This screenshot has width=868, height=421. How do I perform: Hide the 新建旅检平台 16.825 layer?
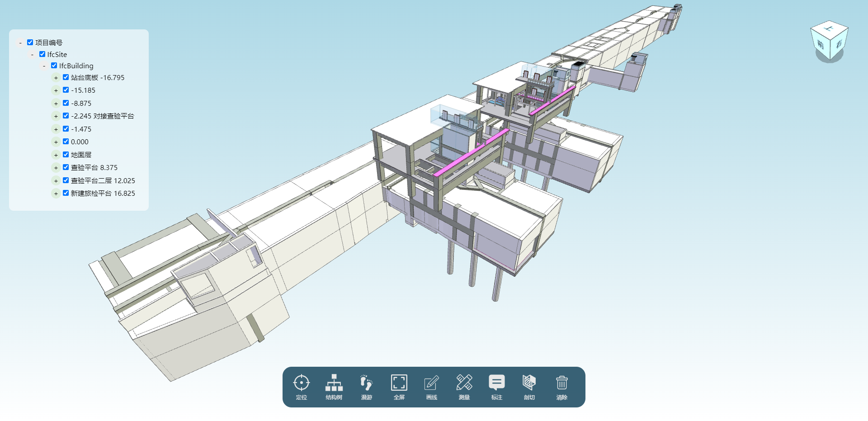(66, 193)
